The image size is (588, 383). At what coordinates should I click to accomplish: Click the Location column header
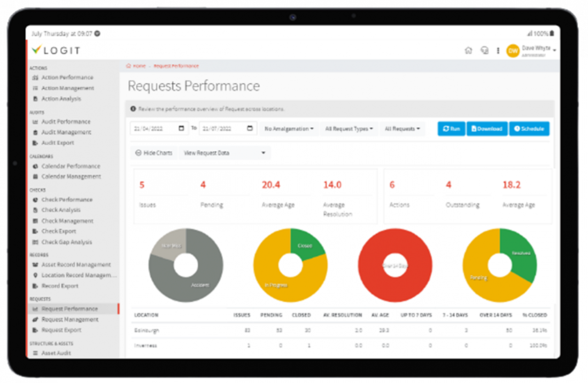[146, 315]
